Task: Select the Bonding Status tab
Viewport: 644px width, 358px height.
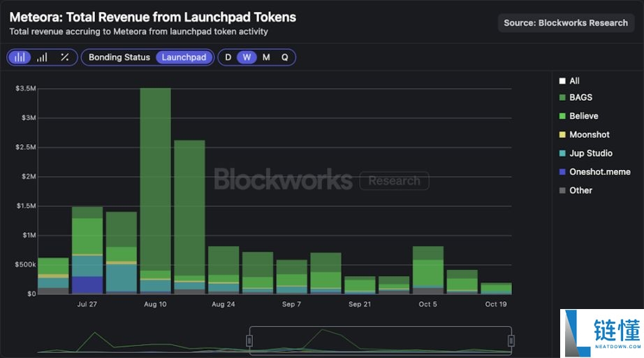Action: tap(119, 57)
